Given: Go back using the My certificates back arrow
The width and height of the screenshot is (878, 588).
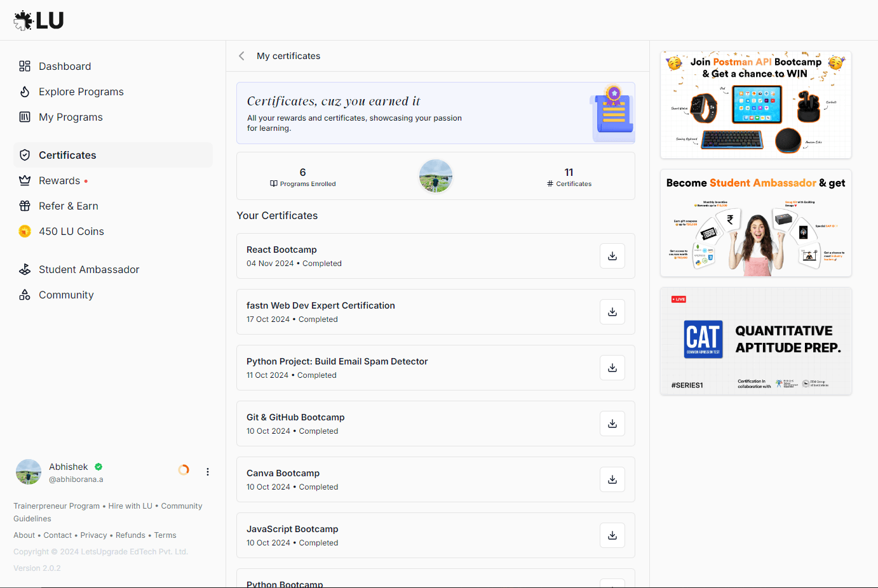Looking at the screenshot, I should (x=241, y=56).
